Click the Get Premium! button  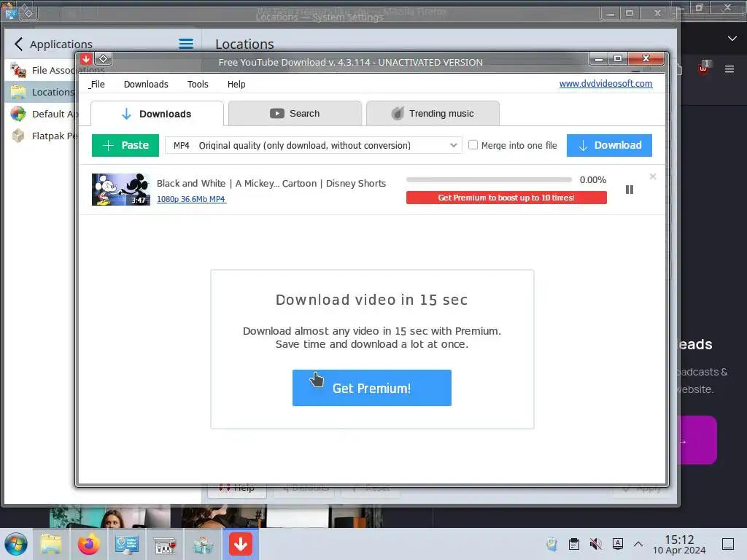[371, 388]
